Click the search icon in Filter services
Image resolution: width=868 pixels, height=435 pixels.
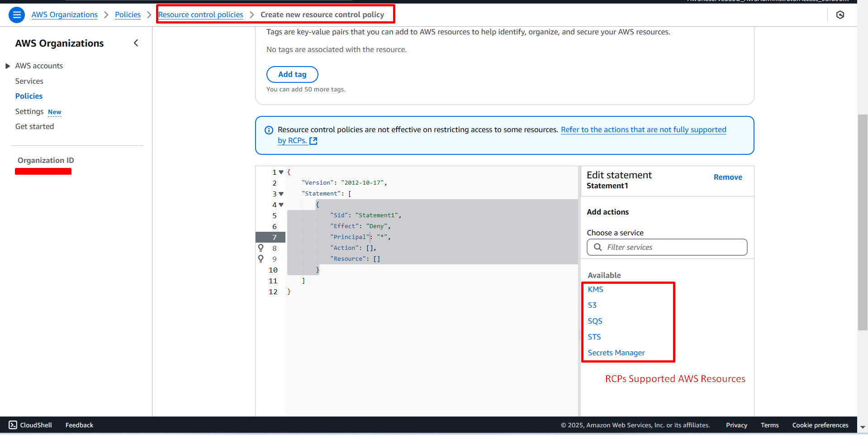(598, 247)
